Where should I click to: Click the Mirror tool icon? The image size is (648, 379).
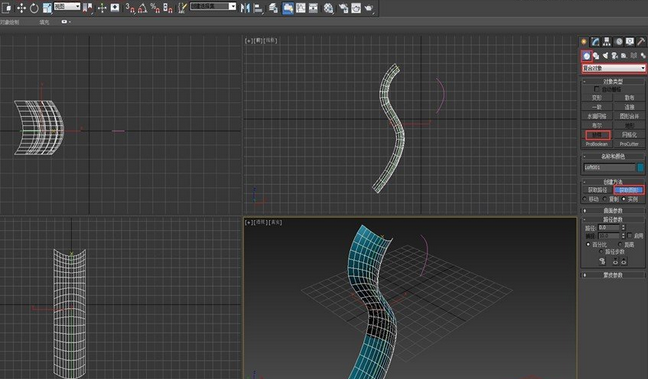pos(245,7)
